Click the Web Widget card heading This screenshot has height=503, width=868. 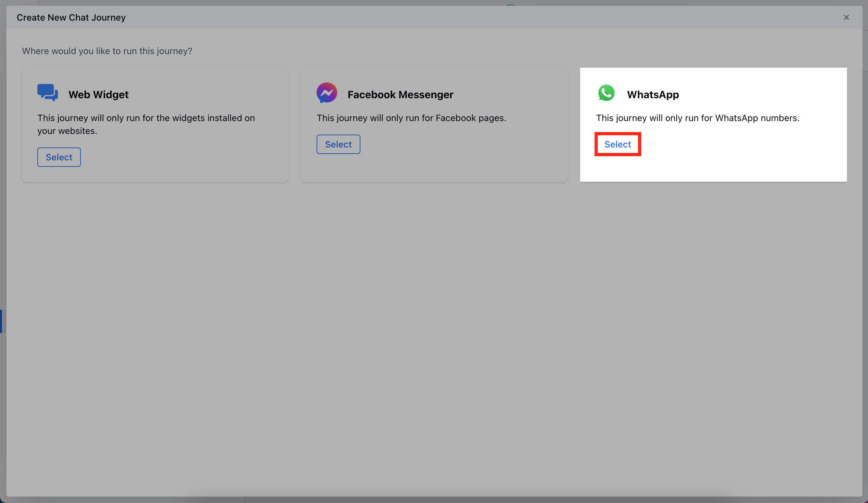pos(99,94)
